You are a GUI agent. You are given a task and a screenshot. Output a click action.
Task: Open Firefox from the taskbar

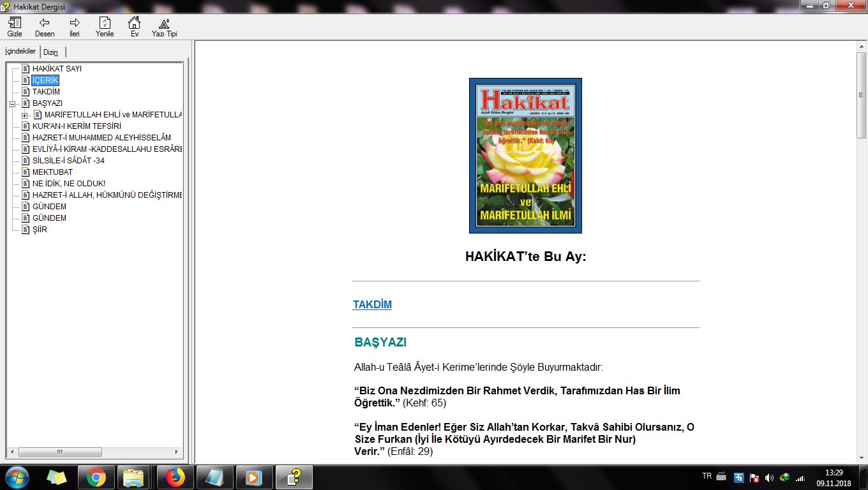coord(175,477)
